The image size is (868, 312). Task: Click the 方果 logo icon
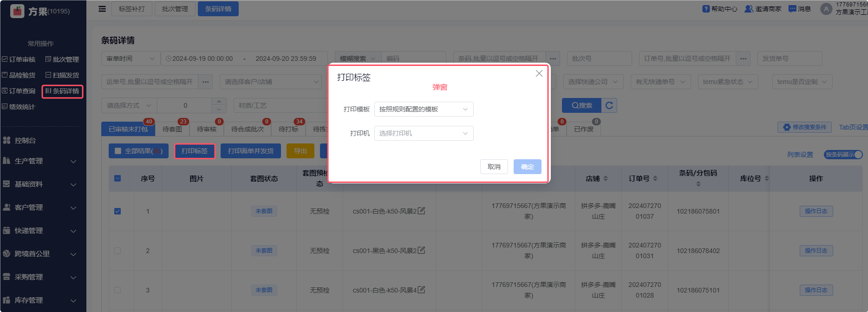coord(17,11)
